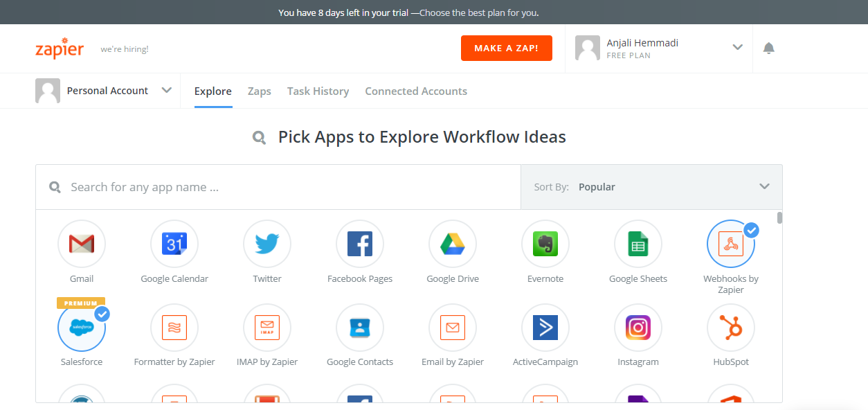Uncheck the selected Webhooks by Zapier app
Viewport: 868px width, 410px height.
coord(731,244)
